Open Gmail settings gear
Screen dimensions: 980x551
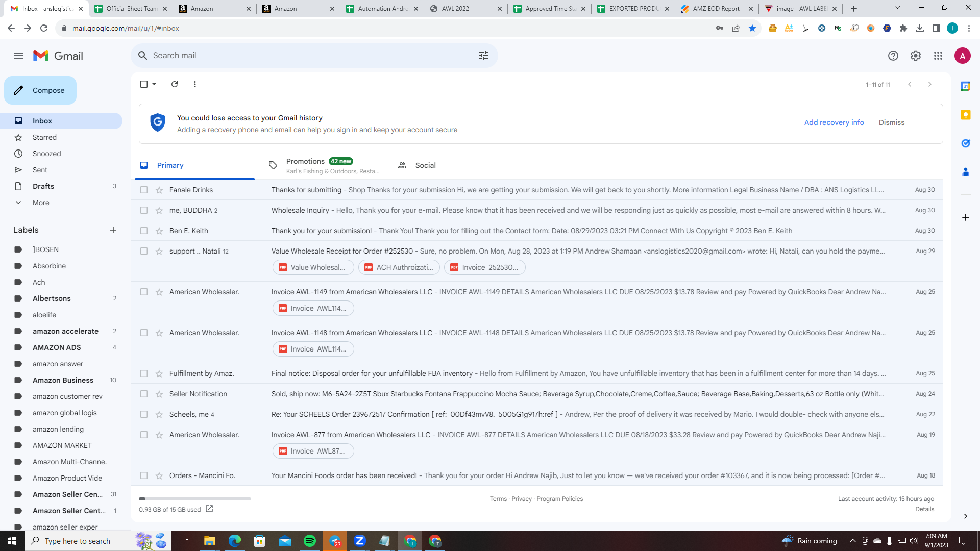916,56
